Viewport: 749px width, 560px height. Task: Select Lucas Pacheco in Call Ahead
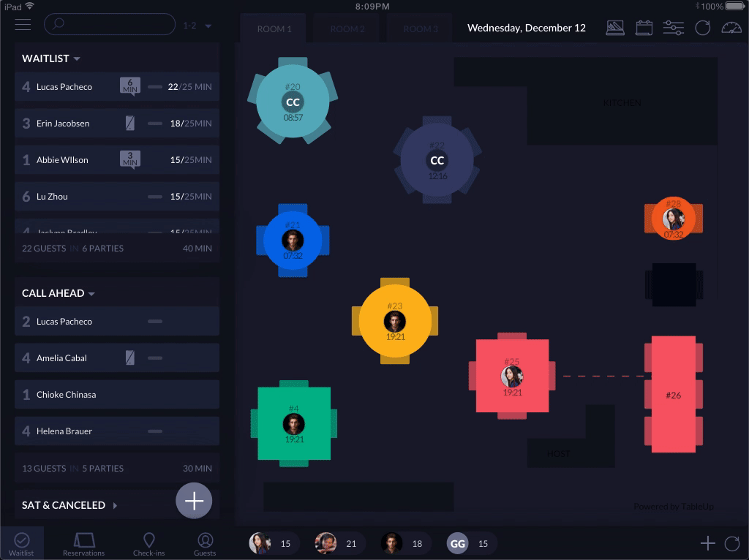click(x=117, y=321)
